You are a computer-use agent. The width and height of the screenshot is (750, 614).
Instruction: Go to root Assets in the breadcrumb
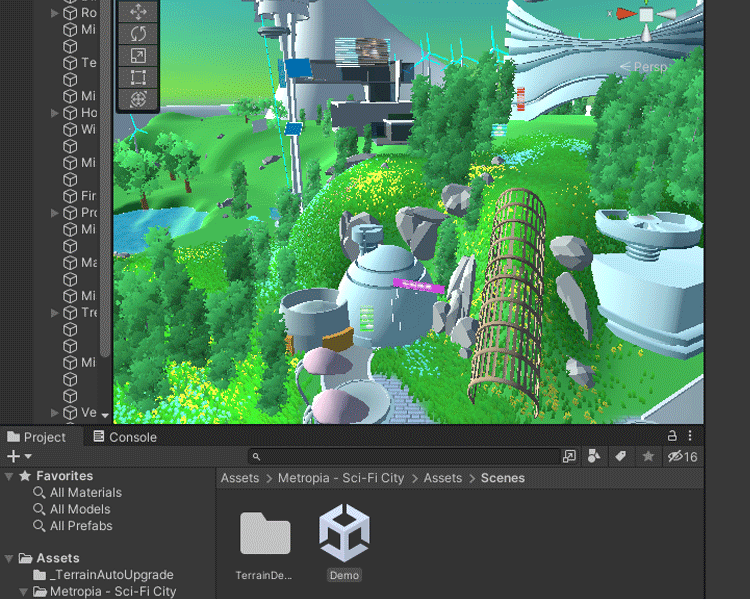[x=240, y=478]
